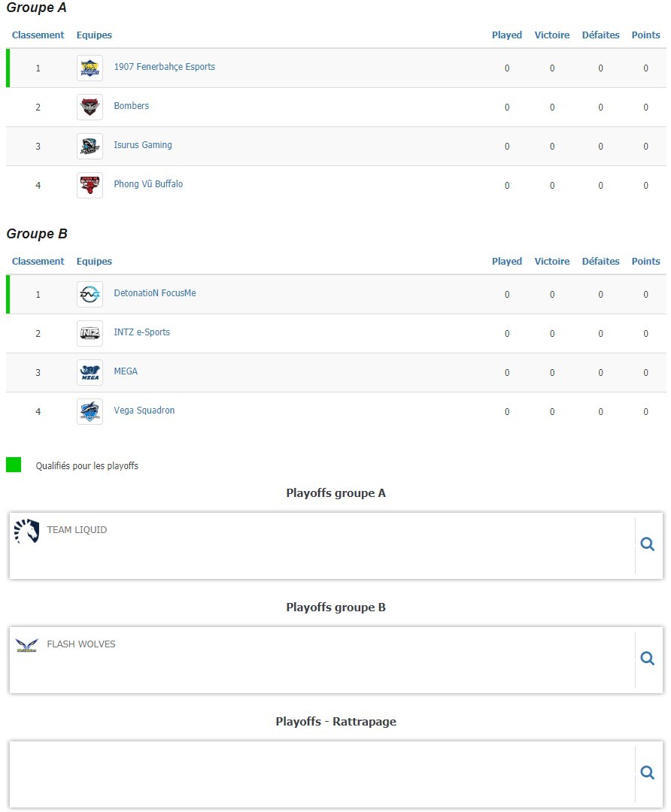Sort Groupe A by Points column

(645, 35)
